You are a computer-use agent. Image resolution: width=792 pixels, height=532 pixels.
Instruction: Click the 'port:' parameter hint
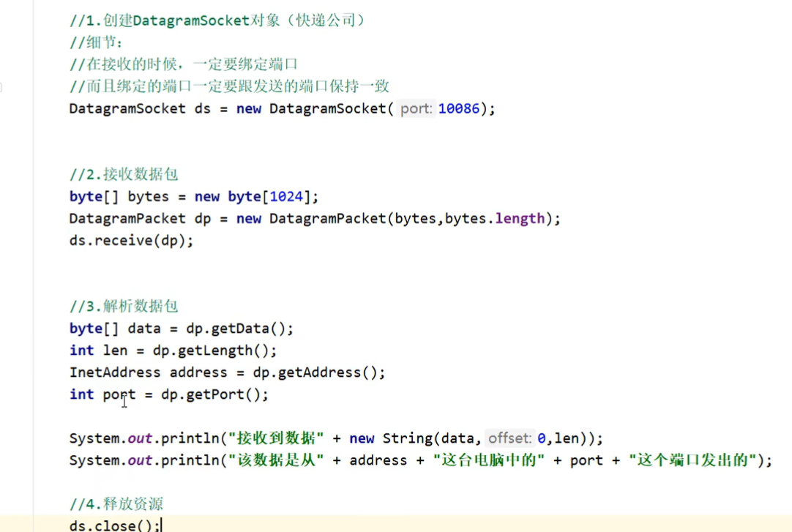click(x=416, y=108)
